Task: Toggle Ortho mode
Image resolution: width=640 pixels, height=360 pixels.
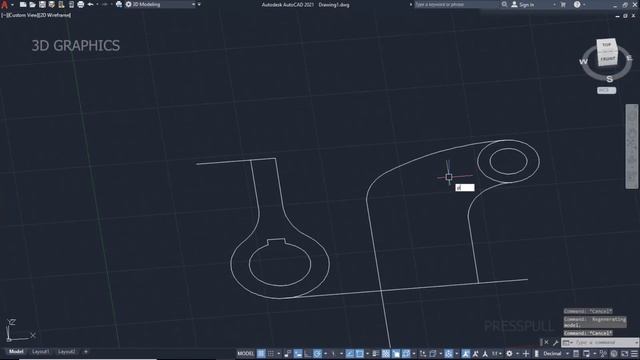Action: 308,353
